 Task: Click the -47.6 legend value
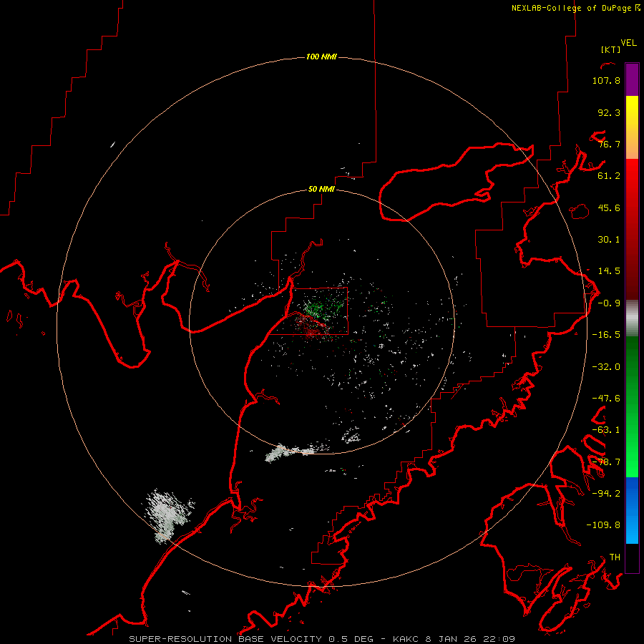[x=606, y=399]
